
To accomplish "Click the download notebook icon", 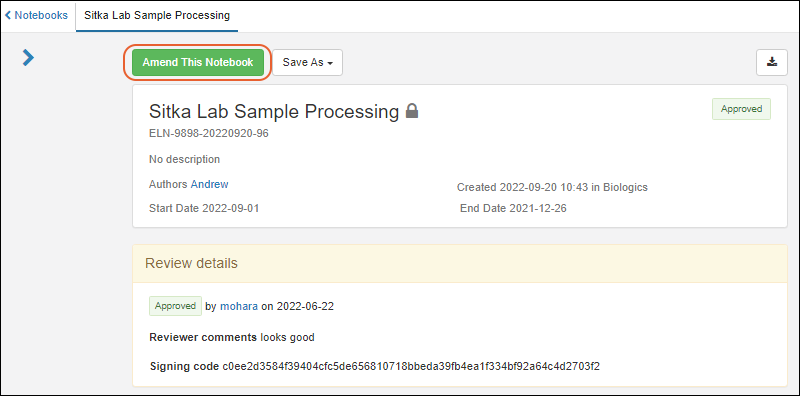I will 771,62.
